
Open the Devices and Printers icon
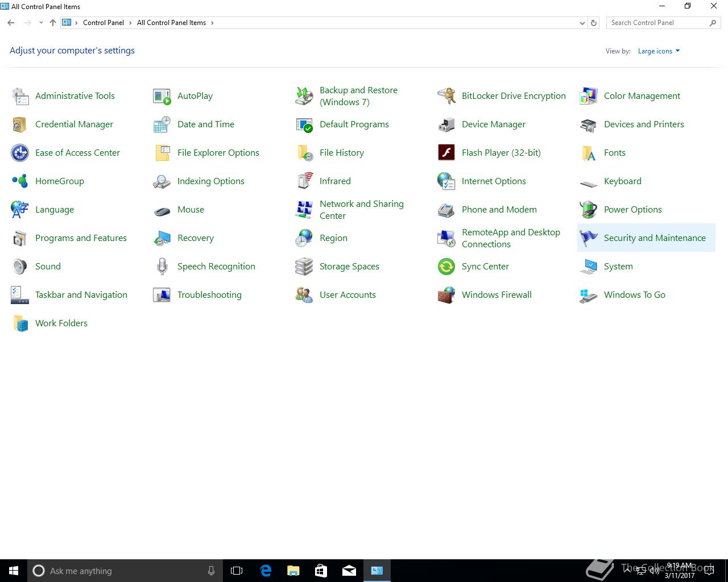tap(589, 124)
